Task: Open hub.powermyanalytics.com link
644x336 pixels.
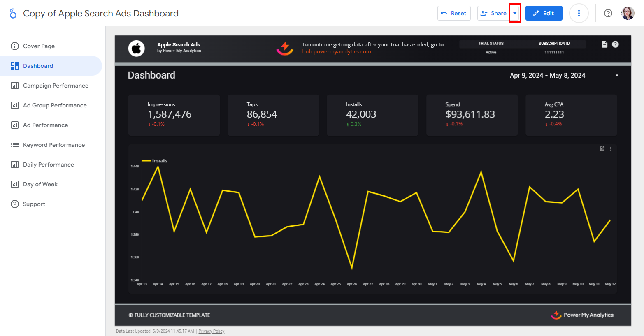Action: (336, 52)
